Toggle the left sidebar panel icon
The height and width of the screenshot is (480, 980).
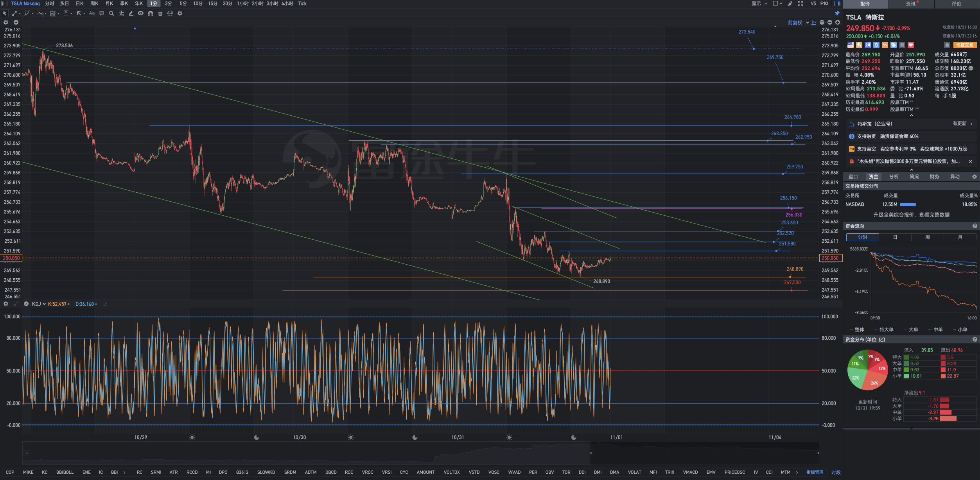tap(4, 4)
